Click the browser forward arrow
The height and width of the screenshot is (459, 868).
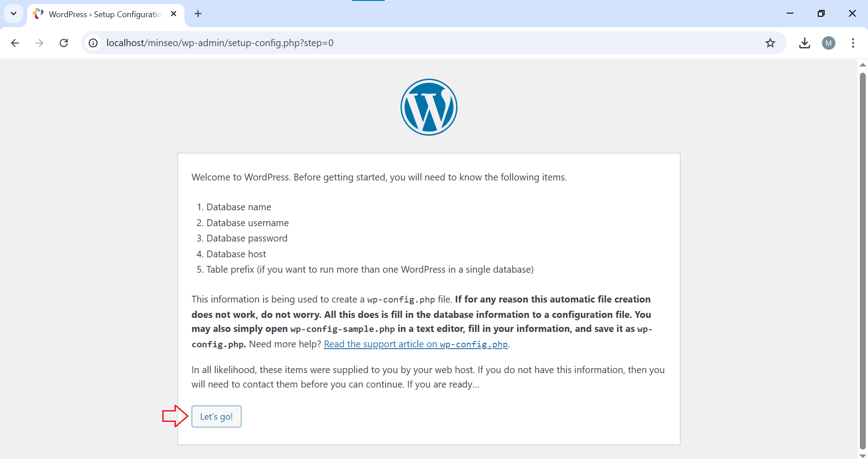click(39, 43)
